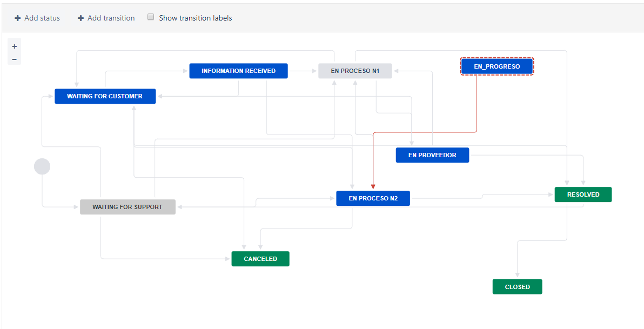Click the Add transition button
The image size is (644, 329).
pyautogui.click(x=106, y=18)
